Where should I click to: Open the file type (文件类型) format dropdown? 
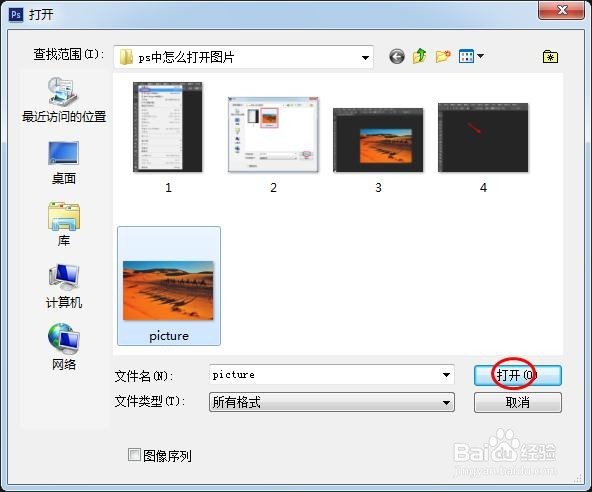pyautogui.click(x=332, y=402)
